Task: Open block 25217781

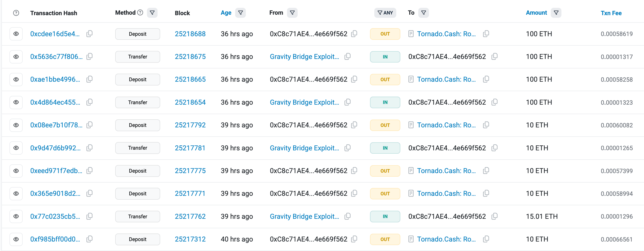Action: pos(190,148)
